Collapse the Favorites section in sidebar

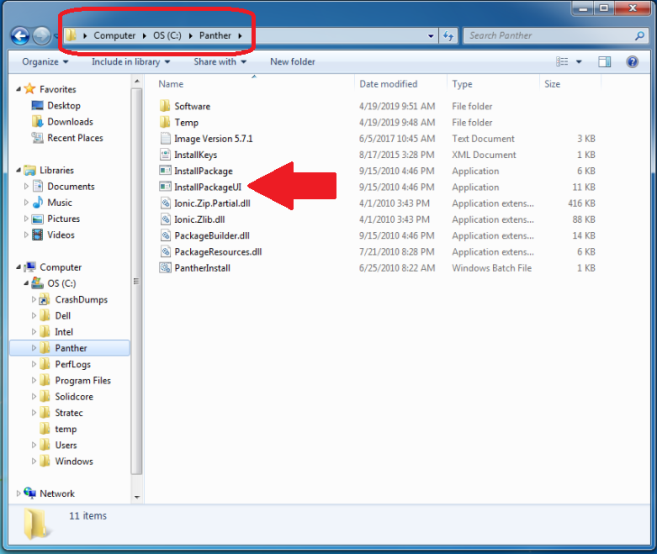[19, 89]
